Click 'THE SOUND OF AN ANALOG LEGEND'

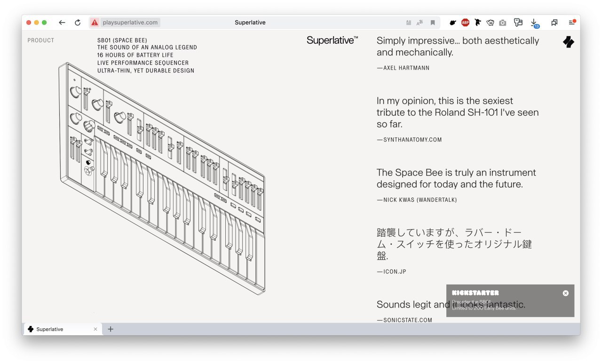pos(147,47)
